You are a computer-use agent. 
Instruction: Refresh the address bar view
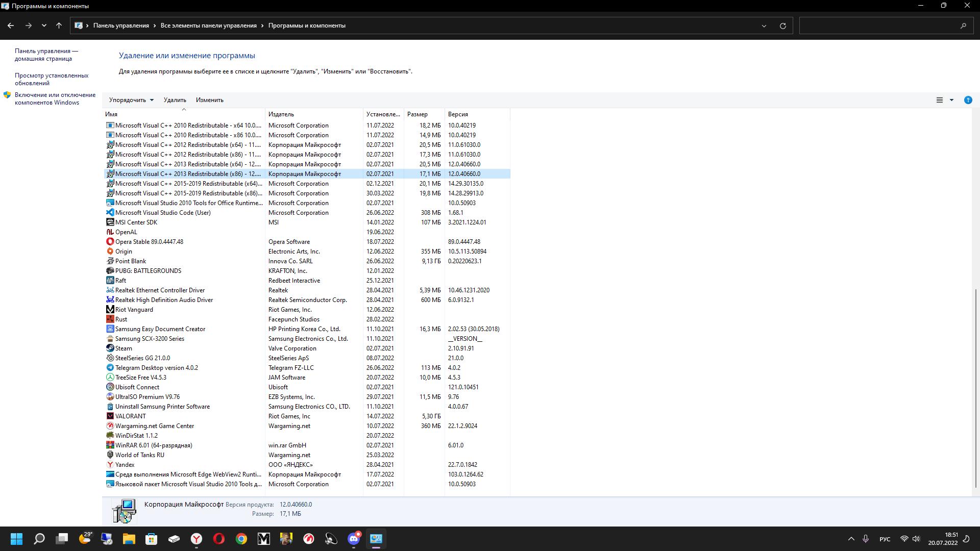(x=782, y=26)
